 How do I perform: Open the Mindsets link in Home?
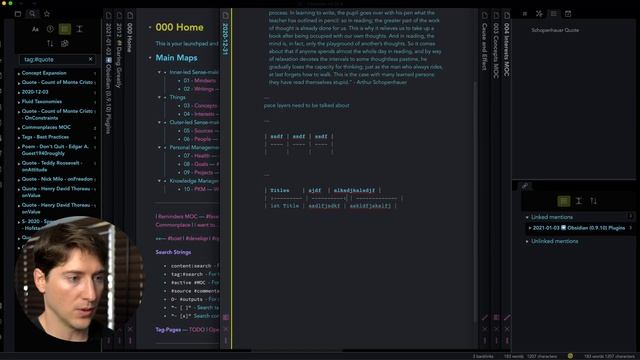click(x=205, y=81)
